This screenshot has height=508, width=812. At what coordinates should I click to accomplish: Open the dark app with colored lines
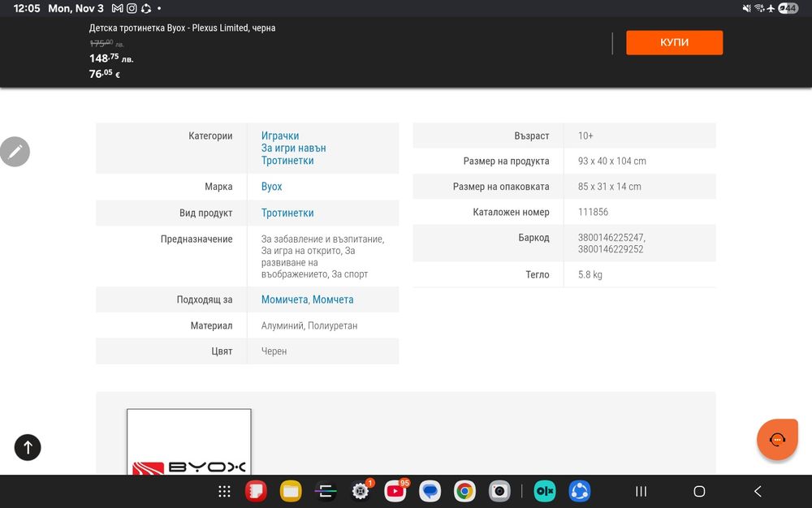pos(326,492)
